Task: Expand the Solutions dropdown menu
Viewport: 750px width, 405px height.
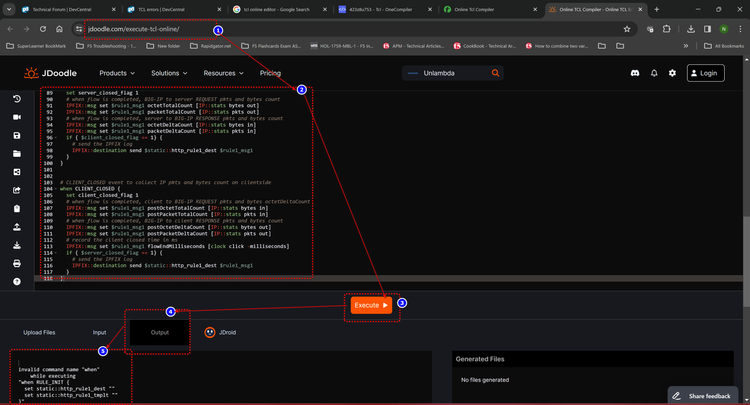Action: click(x=170, y=73)
